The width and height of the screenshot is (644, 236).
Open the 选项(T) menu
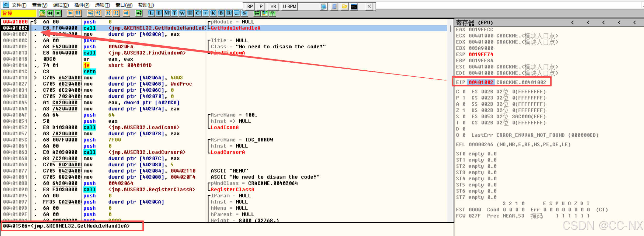[102, 5]
